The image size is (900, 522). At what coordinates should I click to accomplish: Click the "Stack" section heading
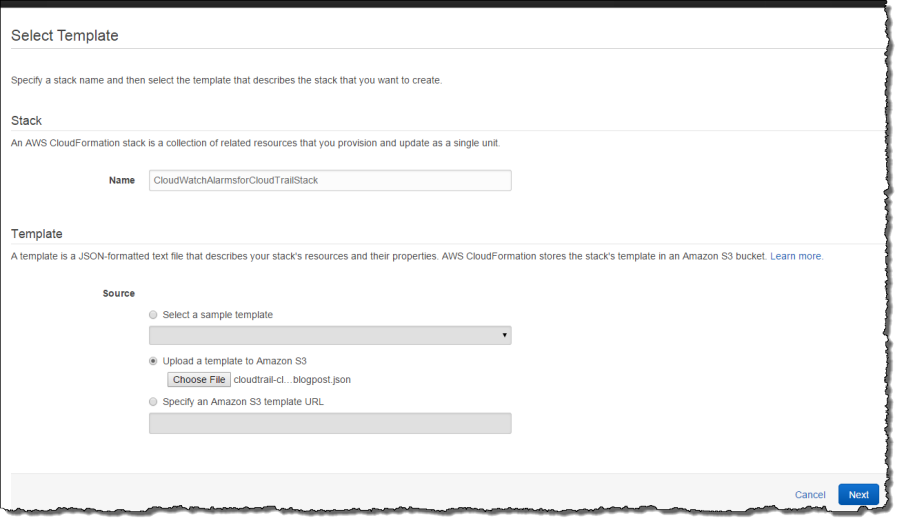(27, 121)
